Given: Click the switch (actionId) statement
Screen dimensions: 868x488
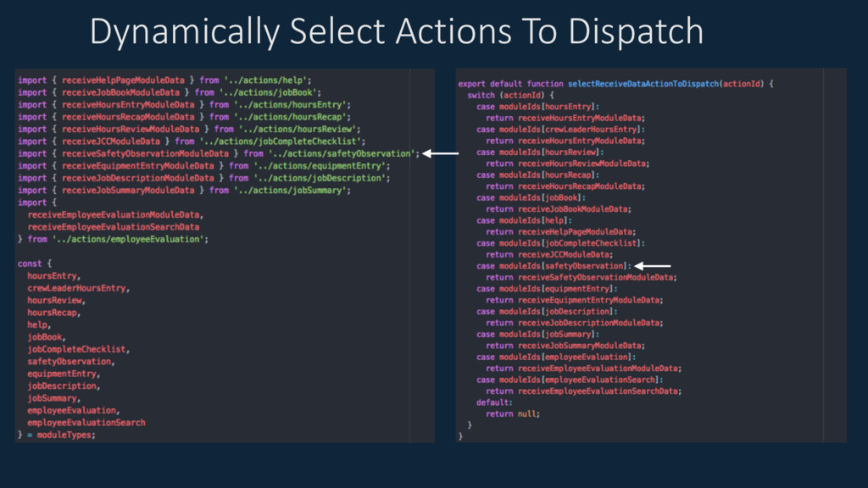Looking at the screenshot, I should (x=510, y=95).
